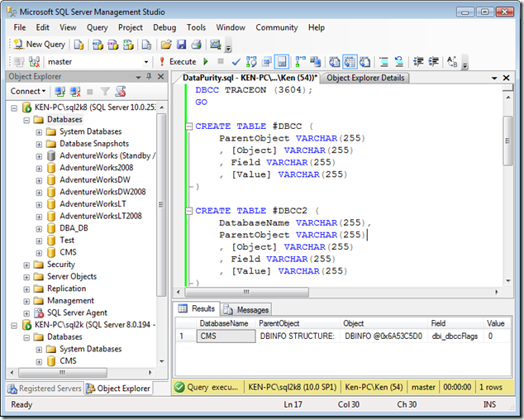The width and height of the screenshot is (524, 420).
Task: Open Object Explorer window position dropdown arrow
Action: click(x=138, y=77)
